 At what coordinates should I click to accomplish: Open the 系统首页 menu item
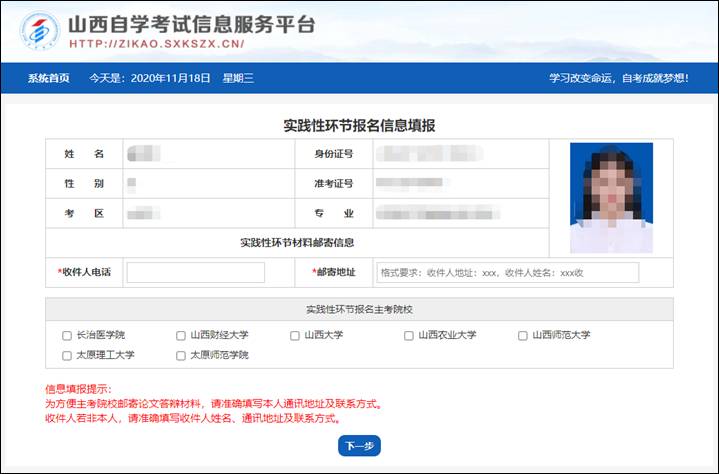click(48, 78)
